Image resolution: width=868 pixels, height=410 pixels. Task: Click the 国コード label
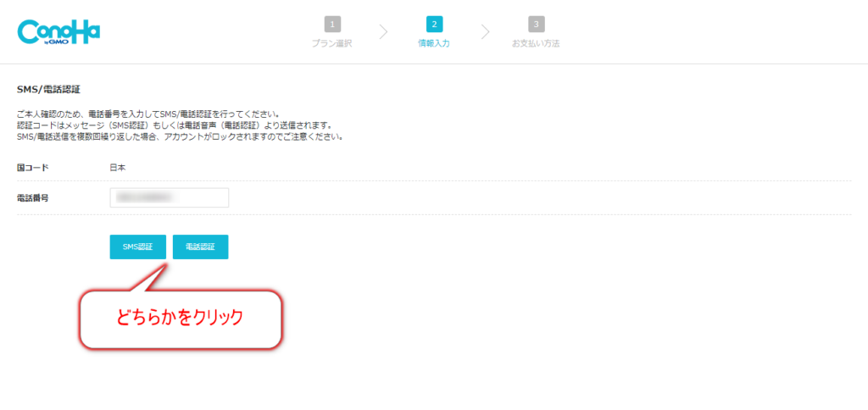pos(33,167)
